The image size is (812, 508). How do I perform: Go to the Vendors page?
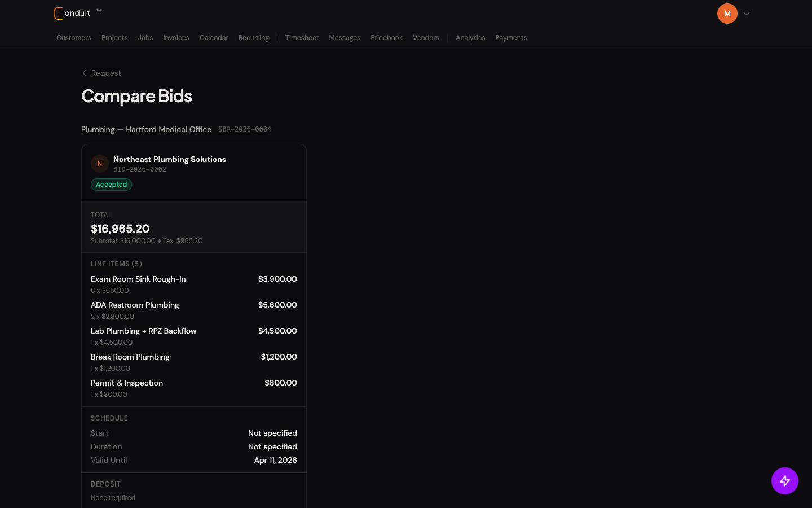point(426,38)
